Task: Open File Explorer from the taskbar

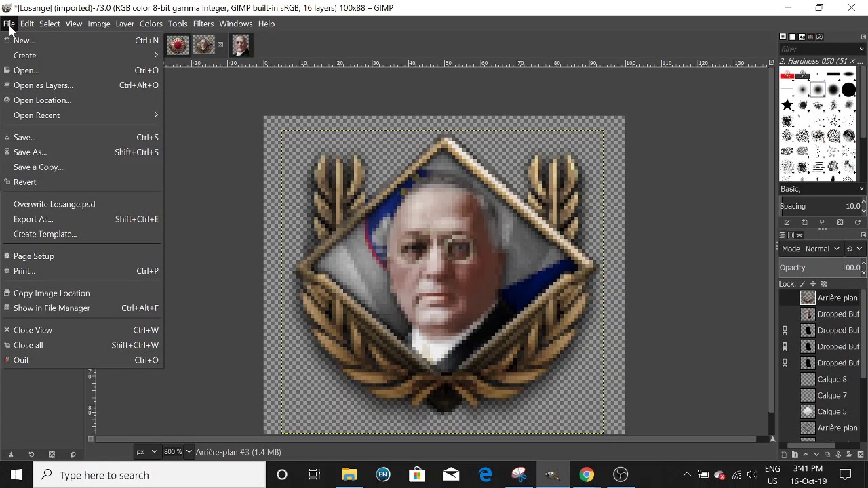Action: [x=349, y=475]
